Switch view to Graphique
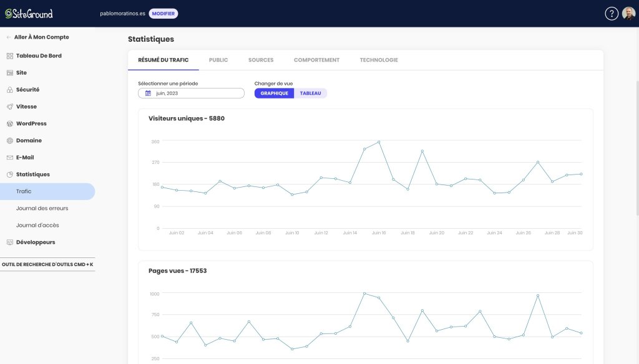639x364 pixels. (x=275, y=93)
